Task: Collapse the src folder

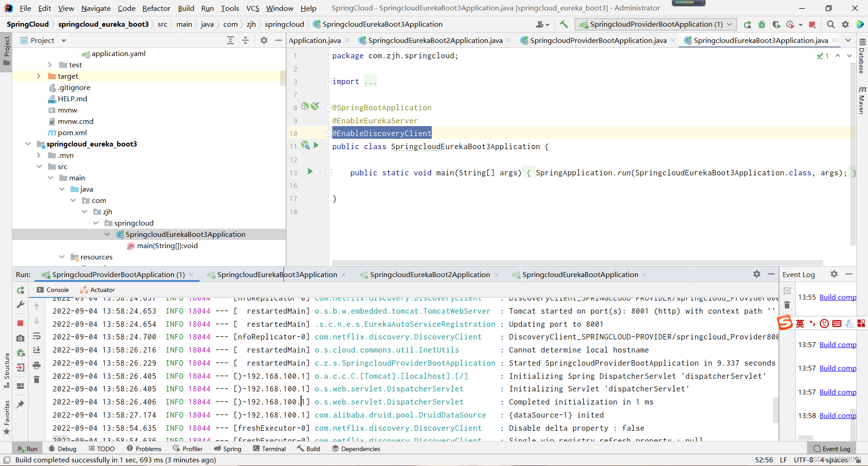Action: click(39, 167)
